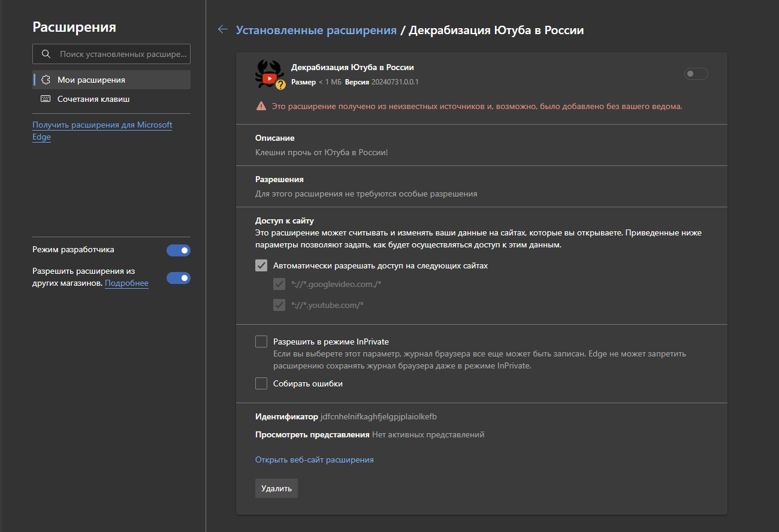
Task: Open the Мои расширения section
Action: point(111,80)
